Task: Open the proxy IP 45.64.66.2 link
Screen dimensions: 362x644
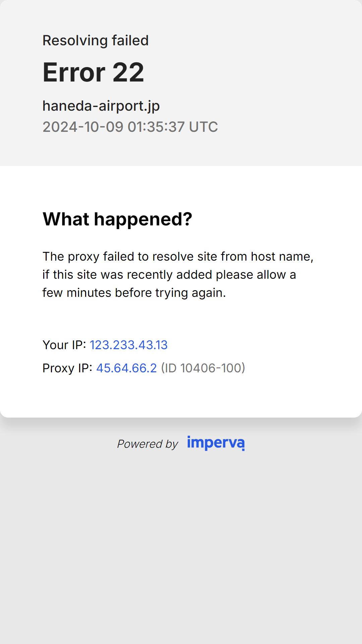Action: (126, 368)
